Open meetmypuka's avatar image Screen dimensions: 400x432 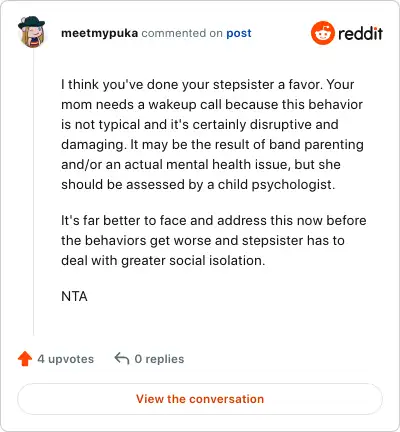pyautogui.click(x=31, y=32)
